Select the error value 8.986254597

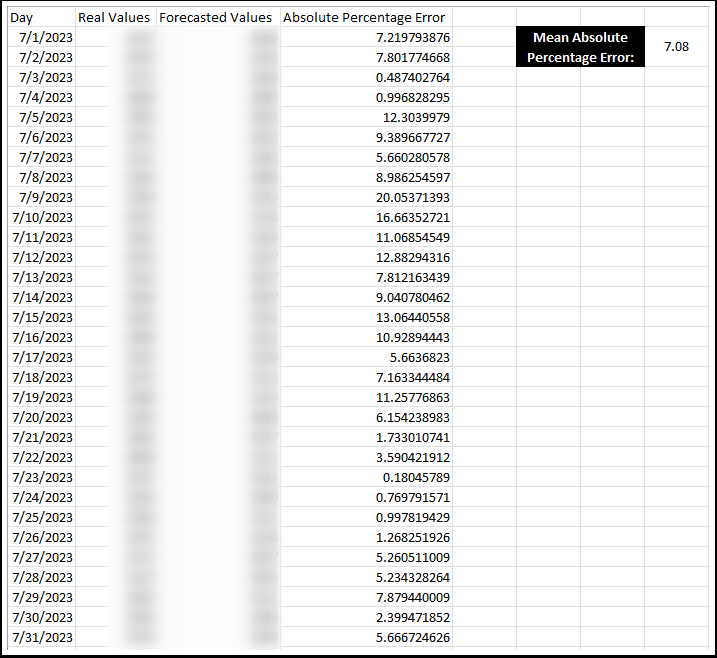(366, 177)
